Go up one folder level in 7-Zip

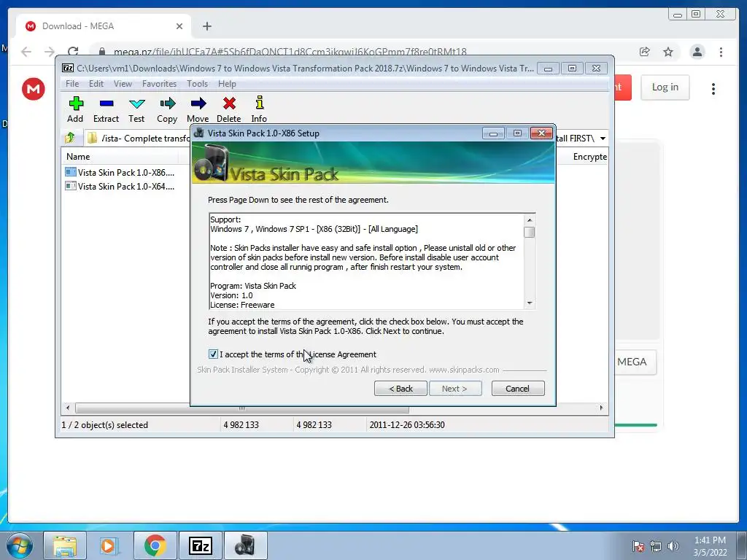tap(70, 138)
